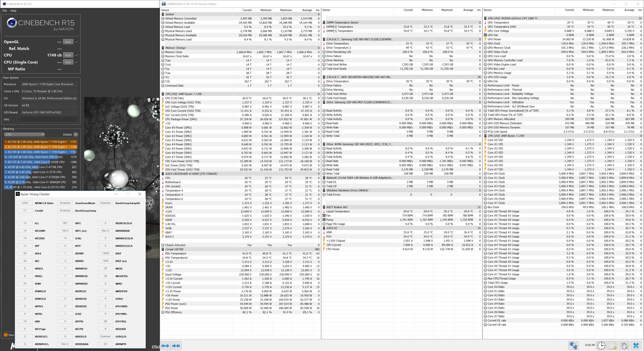Click the blue X close sensors icon
This screenshot has width=644, height=351.
pos(636,345)
